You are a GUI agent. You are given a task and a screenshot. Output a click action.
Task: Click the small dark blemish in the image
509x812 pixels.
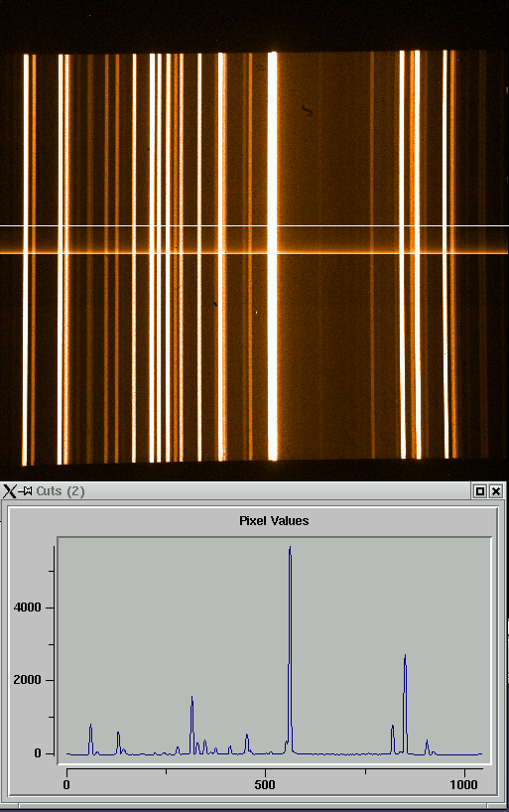point(307,109)
